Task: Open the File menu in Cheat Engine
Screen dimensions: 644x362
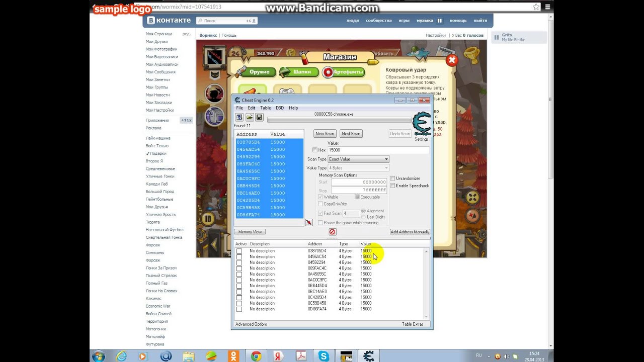Action: (239, 108)
